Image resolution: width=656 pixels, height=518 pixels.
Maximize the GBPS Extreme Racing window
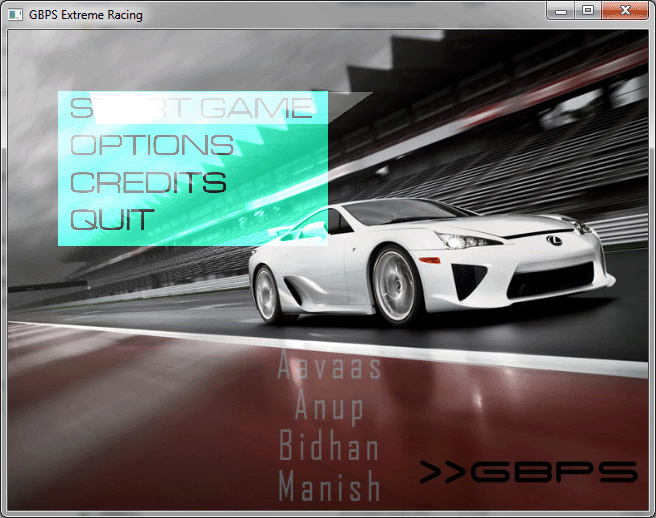588,10
